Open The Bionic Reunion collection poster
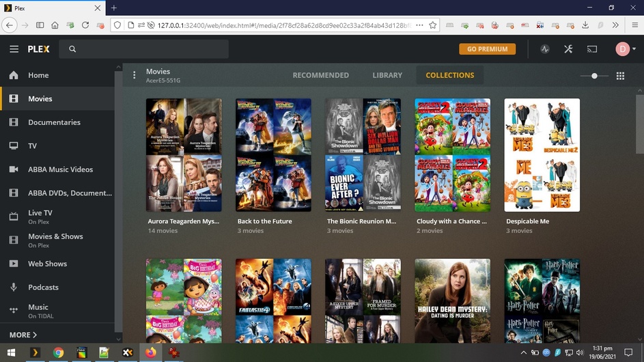The height and width of the screenshot is (362, 644). pyautogui.click(x=363, y=155)
